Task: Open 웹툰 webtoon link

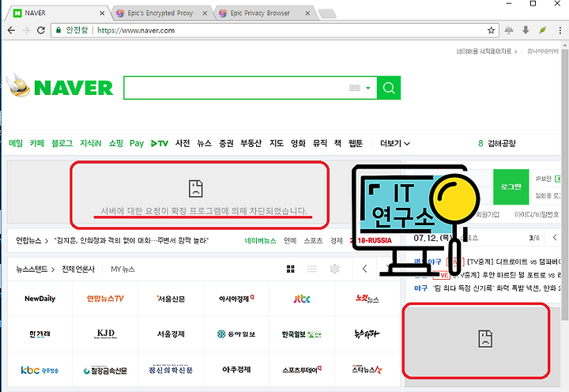Action: point(356,143)
